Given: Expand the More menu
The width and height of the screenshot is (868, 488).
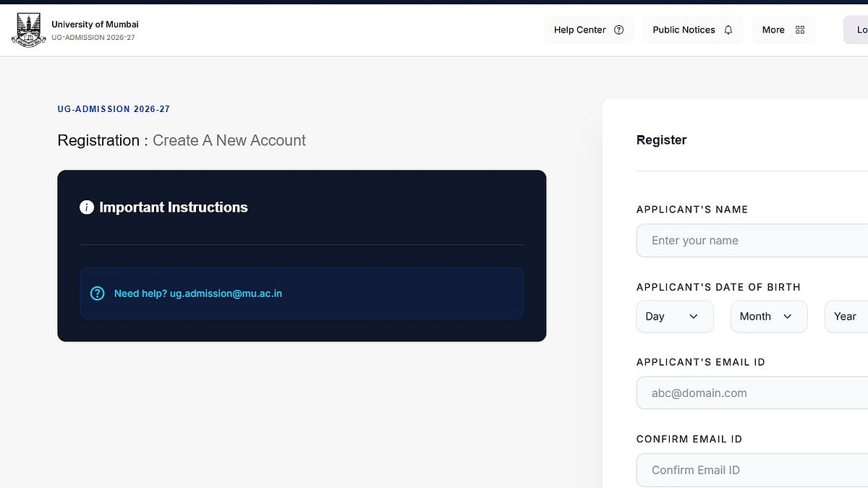Looking at the screenshot, I should [783, 30].
